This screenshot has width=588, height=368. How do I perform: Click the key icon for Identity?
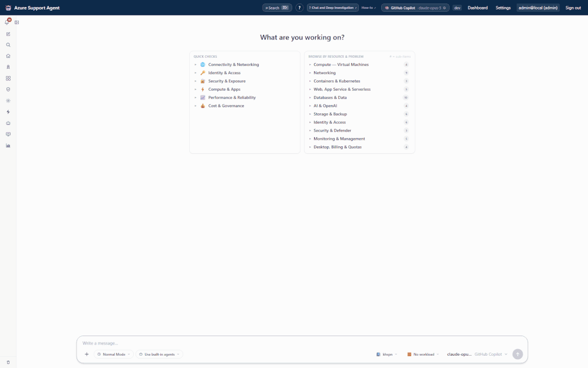click(x=203, y=73)
